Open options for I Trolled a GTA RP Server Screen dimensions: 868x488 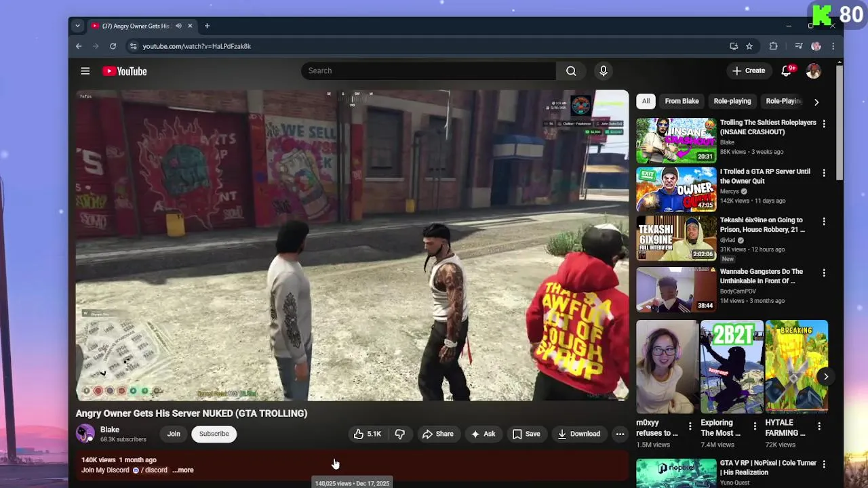point(824,173)
